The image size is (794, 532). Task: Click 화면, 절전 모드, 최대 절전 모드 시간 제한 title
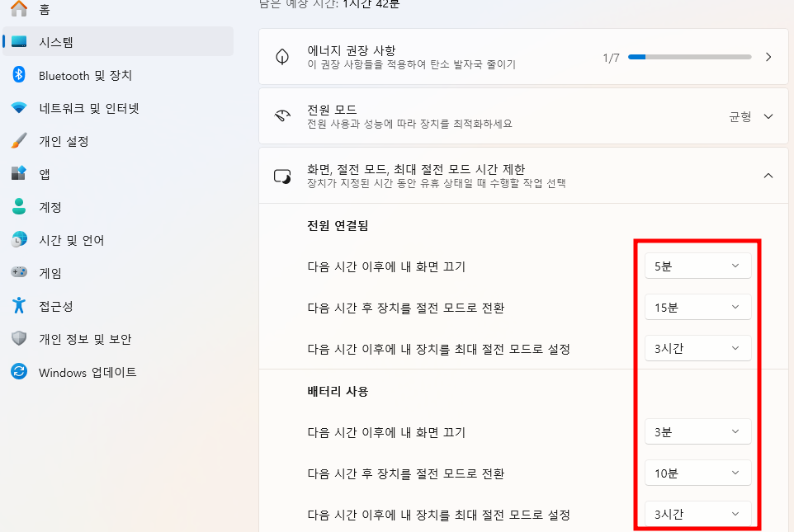point(416,169)
